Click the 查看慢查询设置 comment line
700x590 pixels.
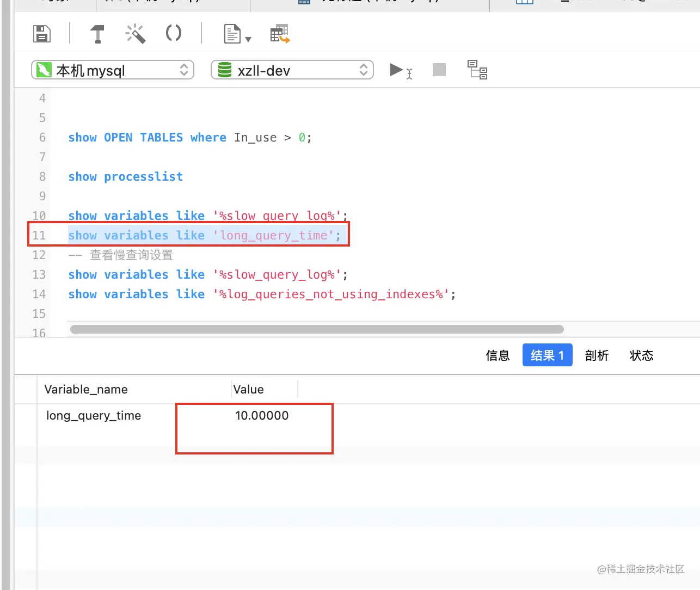point(120,255)
